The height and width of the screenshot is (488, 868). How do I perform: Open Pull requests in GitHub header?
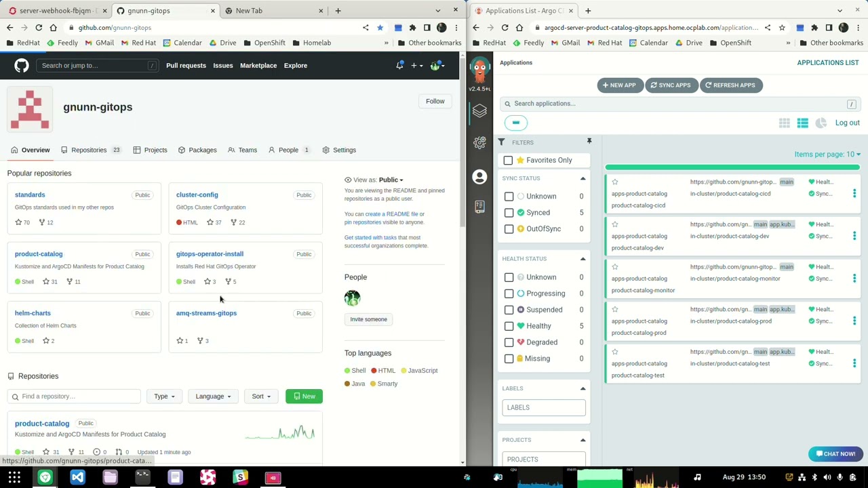tap(186, 65)
